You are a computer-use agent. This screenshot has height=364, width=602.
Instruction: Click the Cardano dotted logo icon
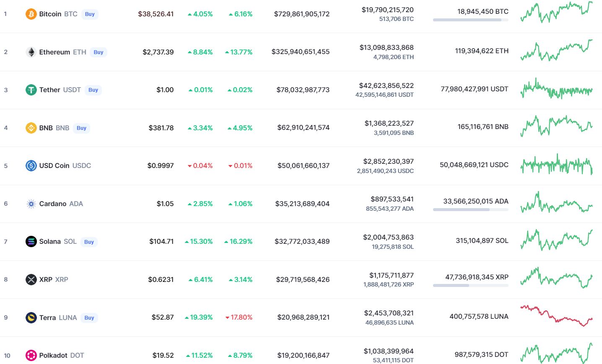(31, 204)
